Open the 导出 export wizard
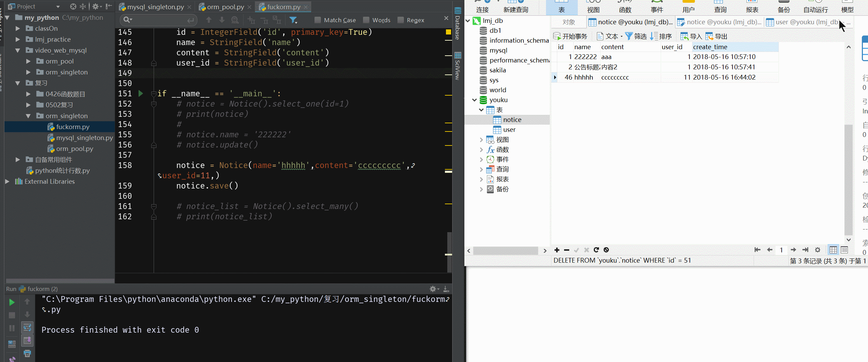Viewport: 868px width, 362px height. coord(716,36)
